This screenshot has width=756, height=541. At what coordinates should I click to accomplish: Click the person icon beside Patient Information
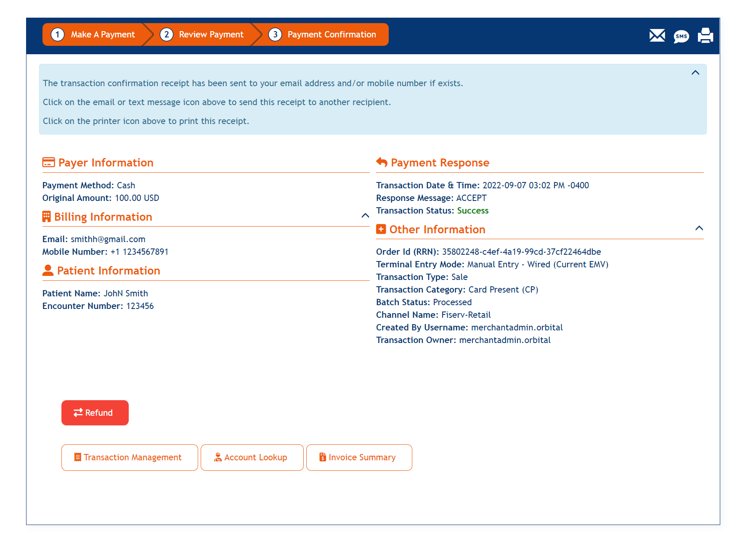pyautogui.click(x=48, y=270)
